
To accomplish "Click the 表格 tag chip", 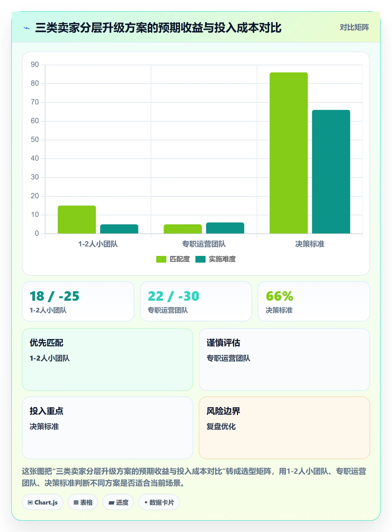I will pyautogui.click(x=83, y=502).
